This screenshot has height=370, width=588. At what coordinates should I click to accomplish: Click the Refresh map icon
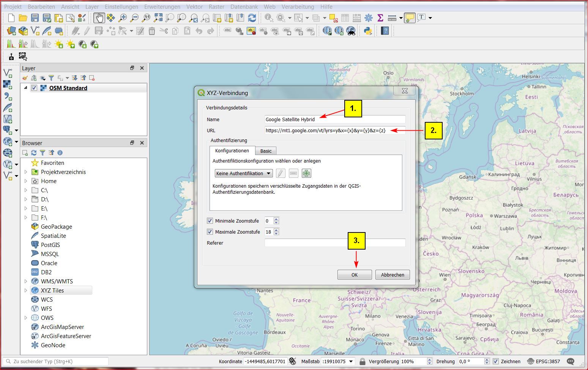252,18
